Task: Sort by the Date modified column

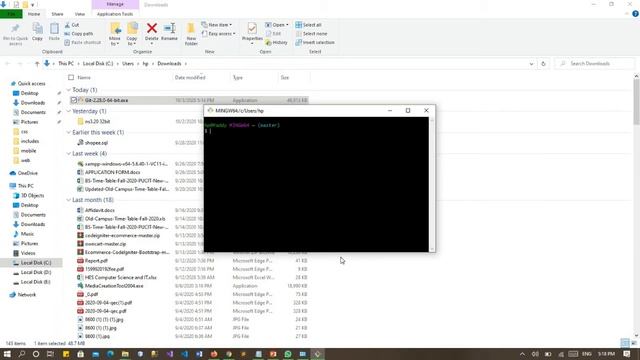Action: click(190, 78)
